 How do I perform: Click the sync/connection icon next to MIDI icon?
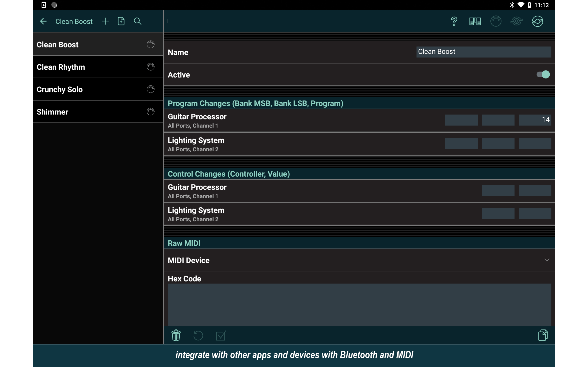point(517,21)
